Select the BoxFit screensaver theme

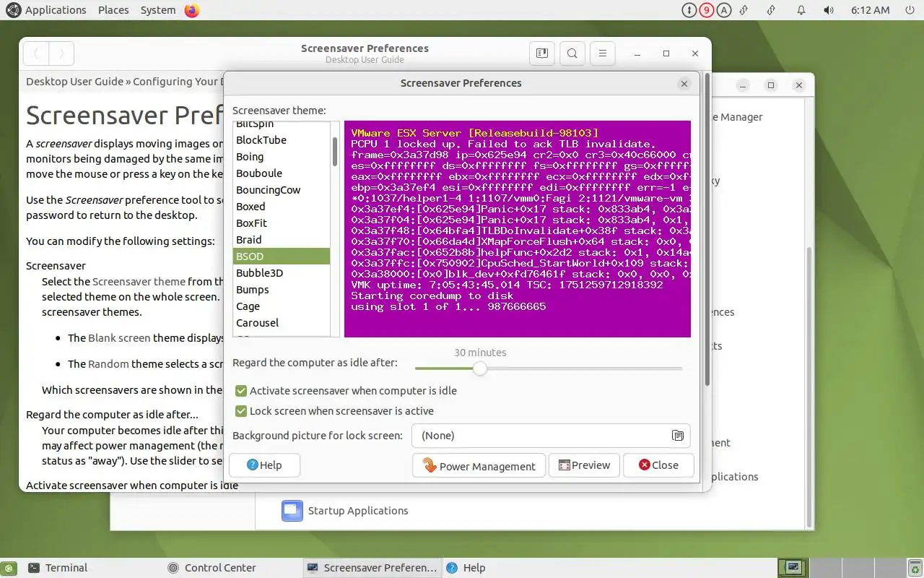coord(282,223)
